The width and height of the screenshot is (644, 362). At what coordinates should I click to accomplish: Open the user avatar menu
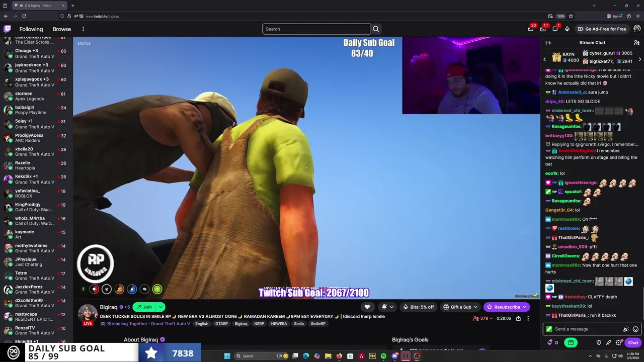(637, 29)
